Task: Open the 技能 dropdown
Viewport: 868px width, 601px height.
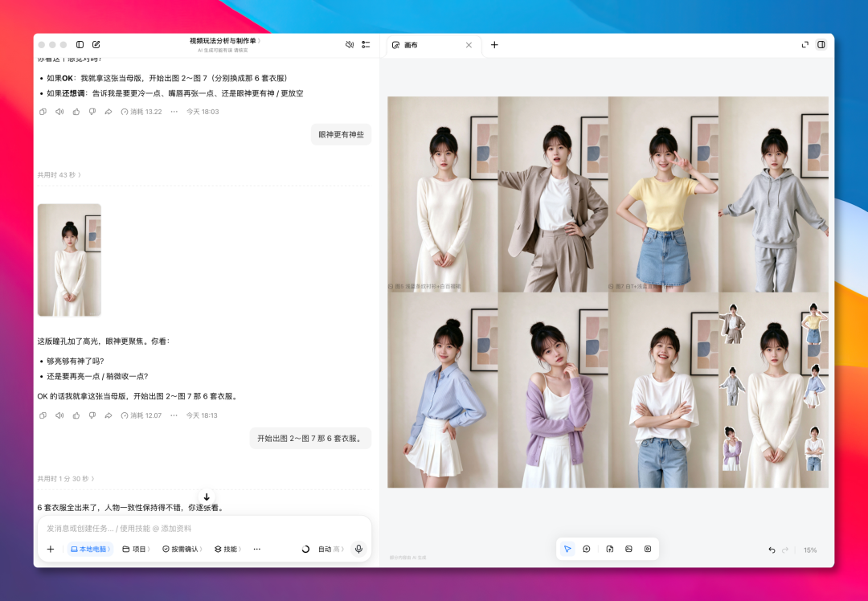Action: pyautogui.click(x=227, y=549)
